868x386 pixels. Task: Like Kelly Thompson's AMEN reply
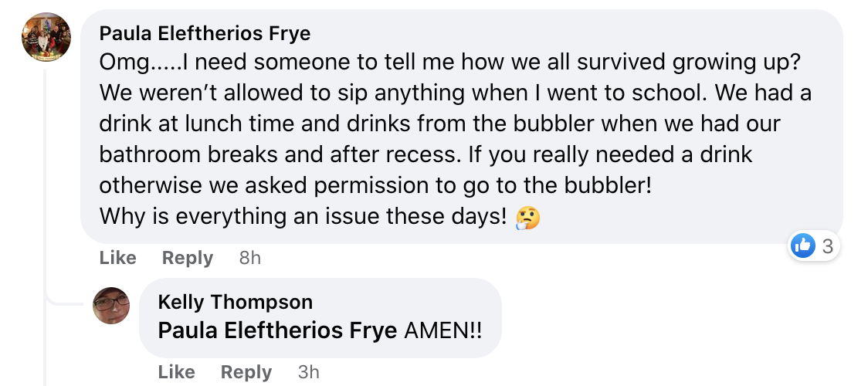coord(176,372)
